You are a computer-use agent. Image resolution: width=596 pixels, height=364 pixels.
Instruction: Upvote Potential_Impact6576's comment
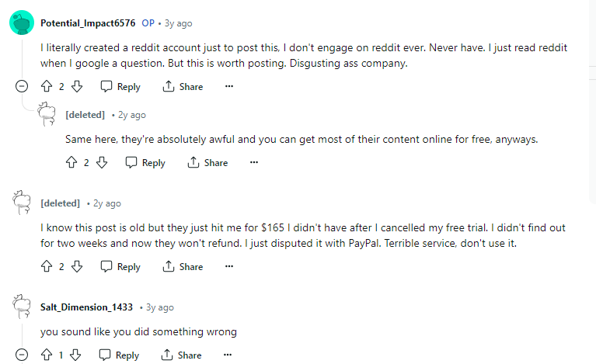tap(47, 87)
